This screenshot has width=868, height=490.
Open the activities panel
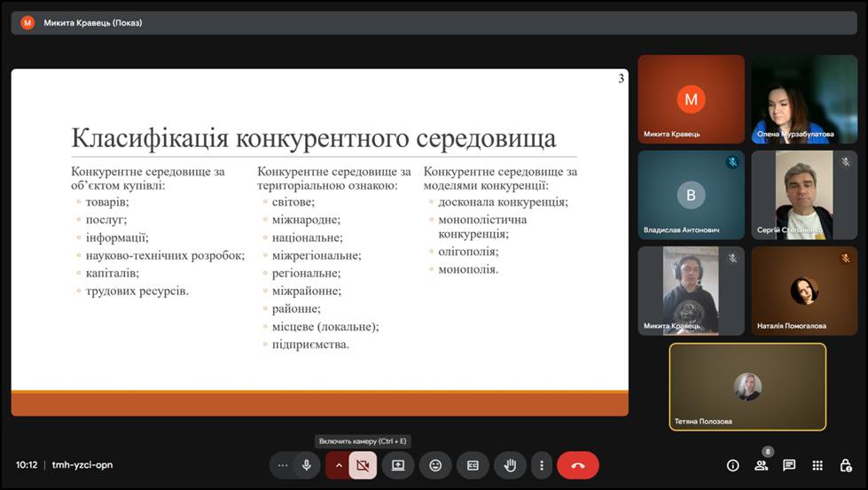point(817,465)
